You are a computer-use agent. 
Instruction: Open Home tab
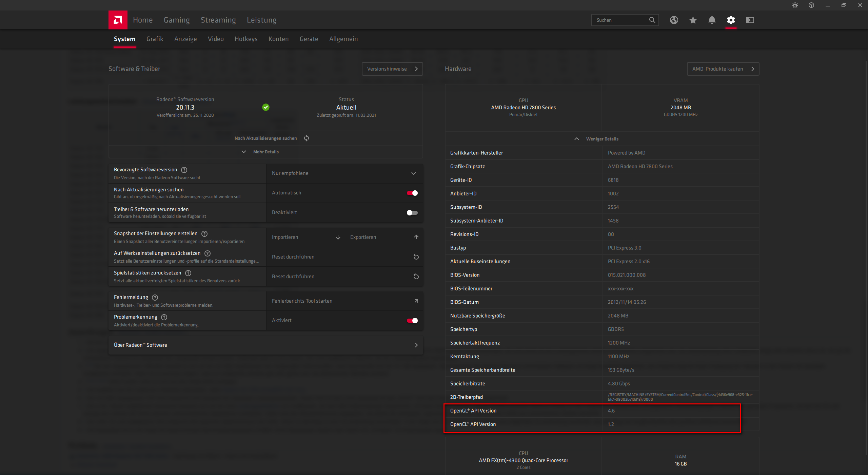point(143,20)
